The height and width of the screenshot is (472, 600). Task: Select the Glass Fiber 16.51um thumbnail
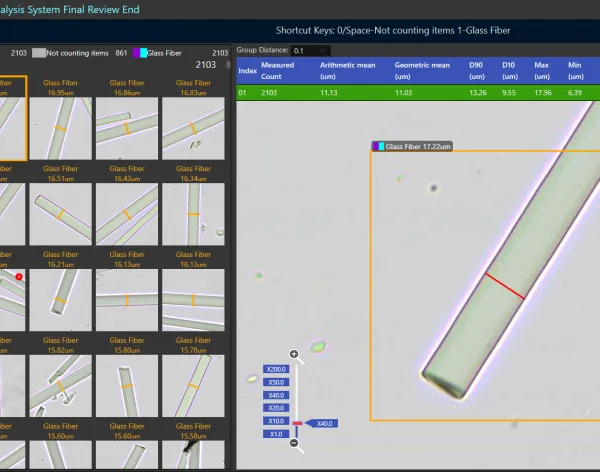60,214
